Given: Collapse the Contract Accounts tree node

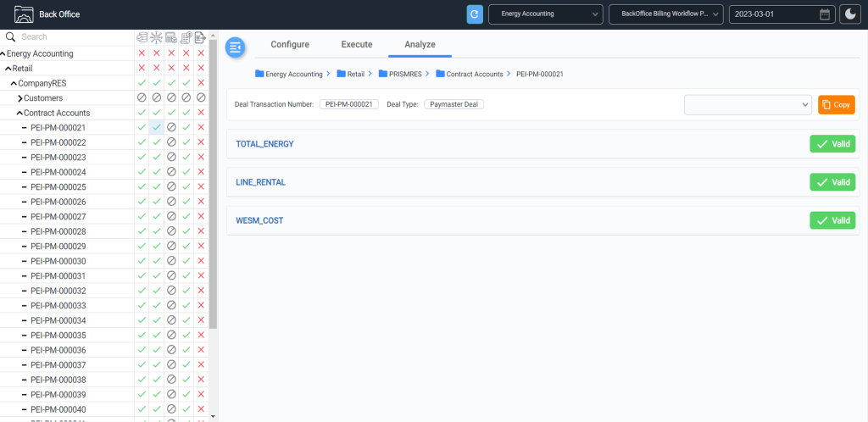Looking at the screenshot, I should point(20,114).
